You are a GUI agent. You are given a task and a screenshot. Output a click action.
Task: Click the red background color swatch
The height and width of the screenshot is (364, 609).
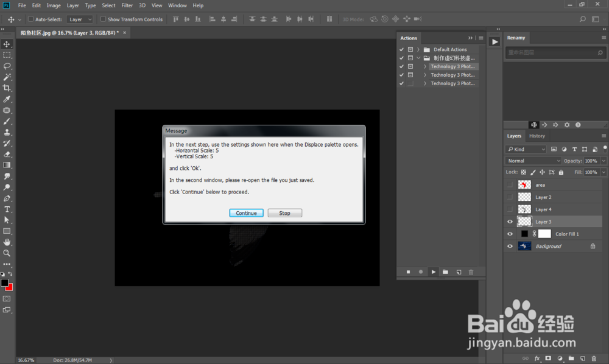tap(10, 288)
